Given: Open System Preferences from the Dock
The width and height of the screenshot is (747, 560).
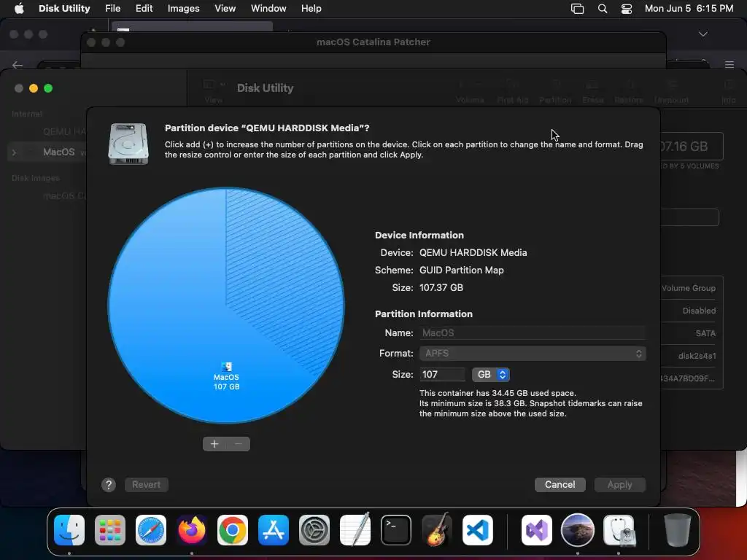Looking at the screenshot, I should (314, 530).
